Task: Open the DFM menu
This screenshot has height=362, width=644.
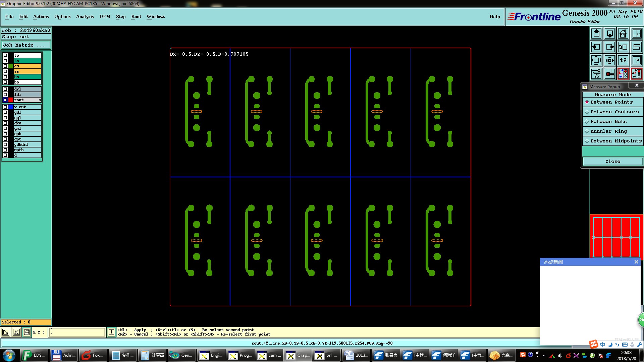Action: [105, 16]
